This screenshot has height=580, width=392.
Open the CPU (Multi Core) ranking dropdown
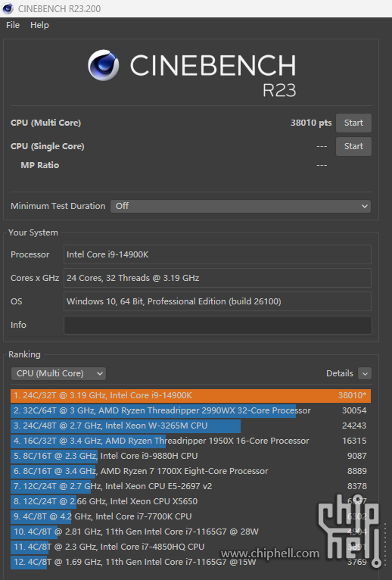click(58, 373)
